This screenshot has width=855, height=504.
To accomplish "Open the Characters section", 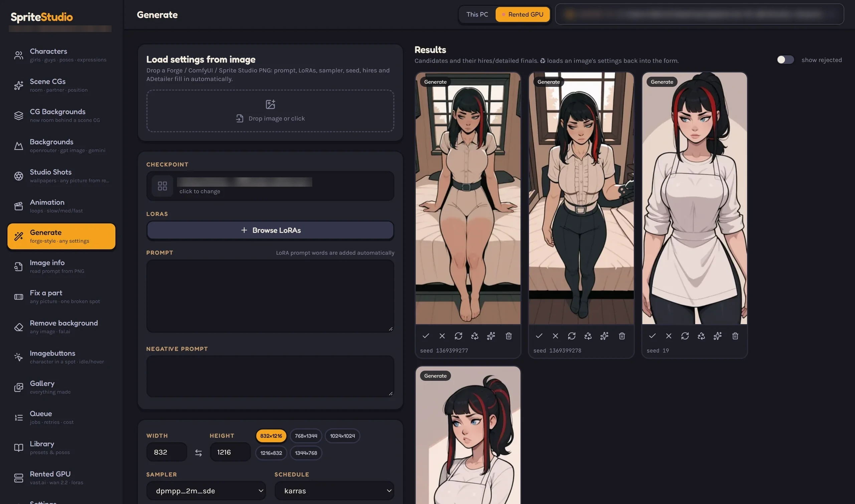I will coord(61,55).
